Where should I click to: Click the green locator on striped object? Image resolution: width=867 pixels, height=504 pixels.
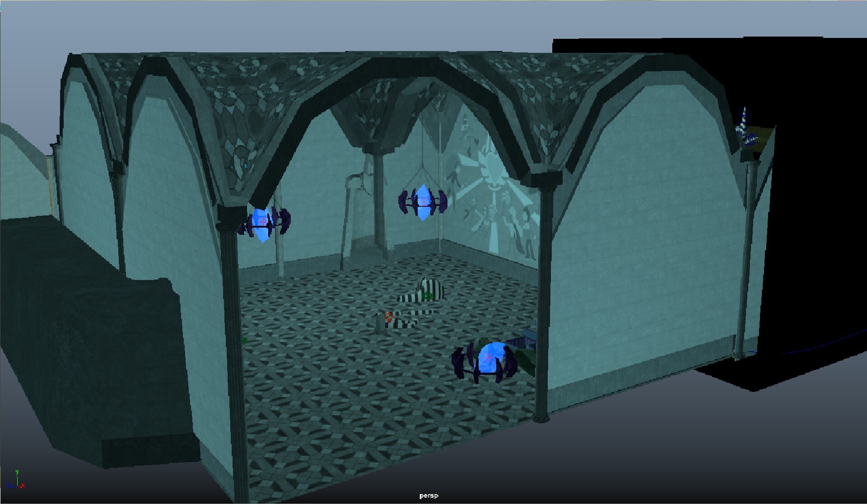428,296
